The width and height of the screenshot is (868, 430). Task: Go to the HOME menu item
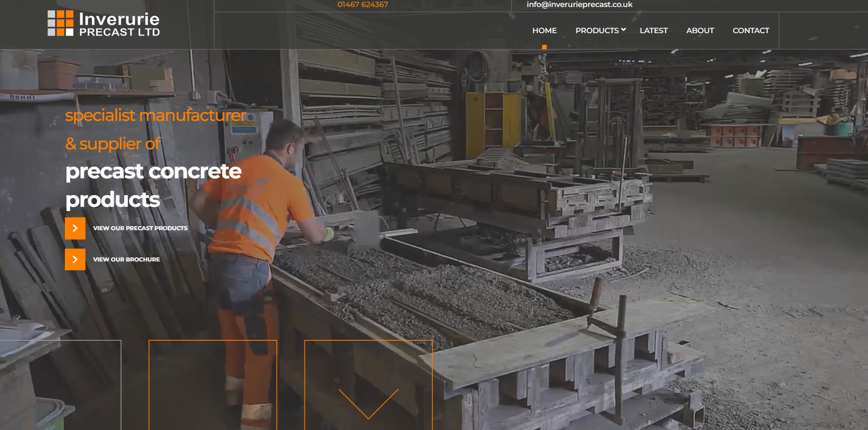point(544,31)
